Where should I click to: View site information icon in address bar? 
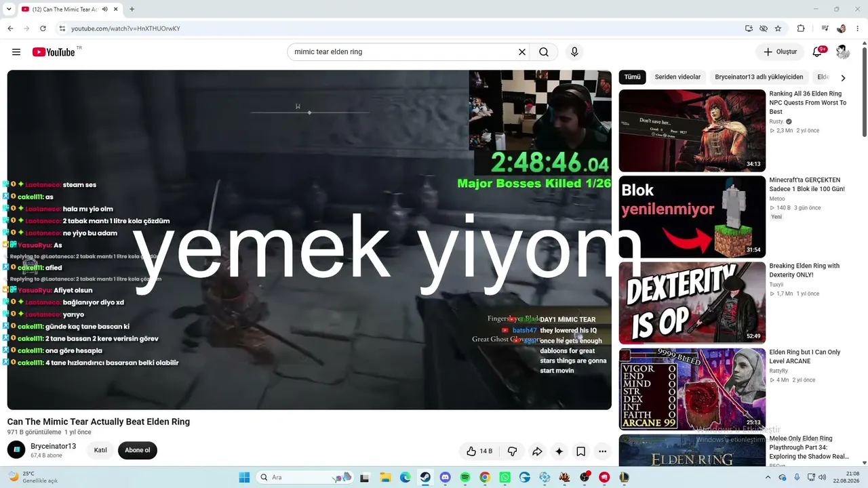pyautogui.click(x=62, y=28)
